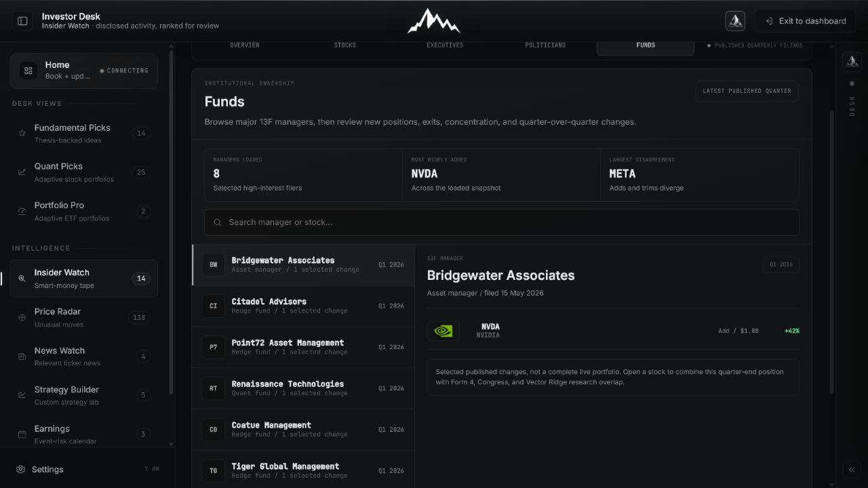Open Settings gear icon
The width and height of the screenshot is (868, 488).
(x=21, y=470)
